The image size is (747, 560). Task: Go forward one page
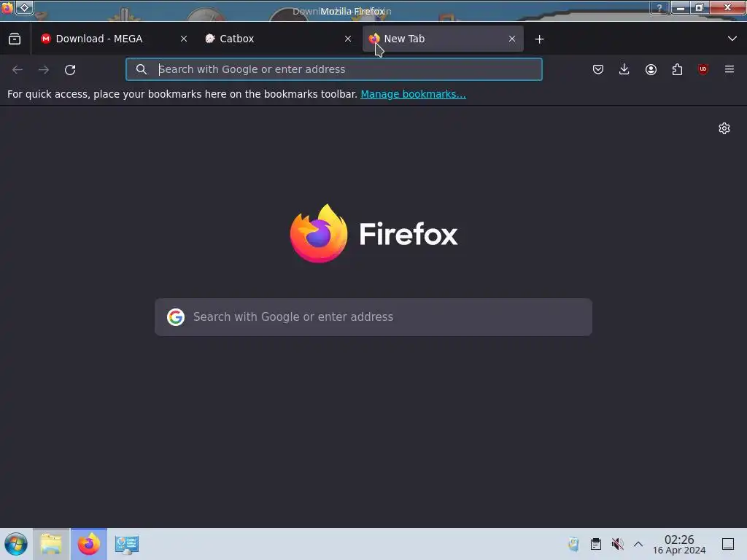tap(44, 69)
